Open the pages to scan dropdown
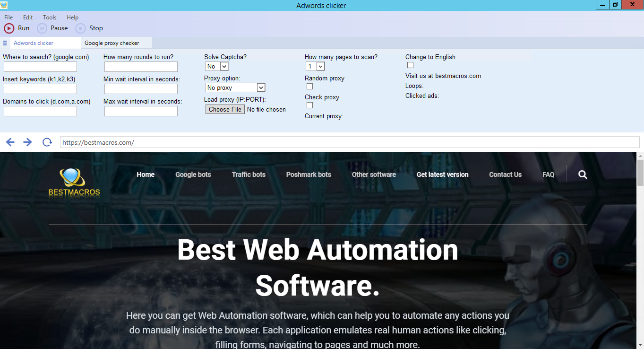644x349 pixels. pyautogui.click(x=315, y=67)
